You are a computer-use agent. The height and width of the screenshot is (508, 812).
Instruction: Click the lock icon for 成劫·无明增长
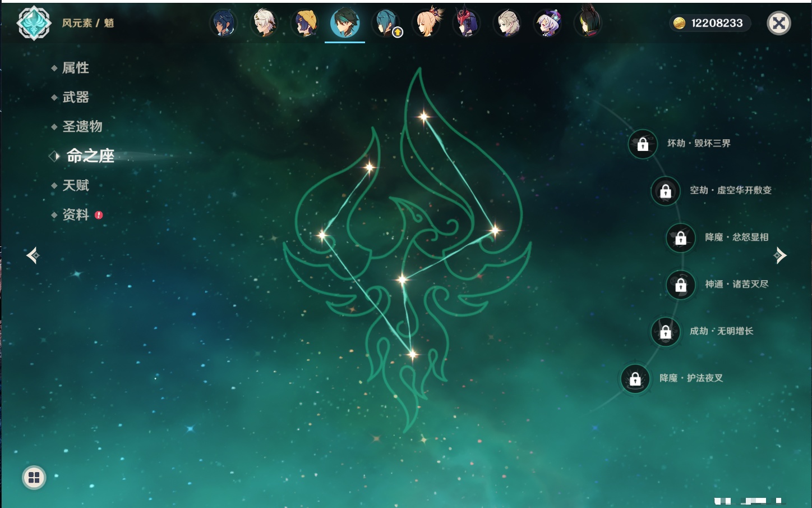coord(666,332)
